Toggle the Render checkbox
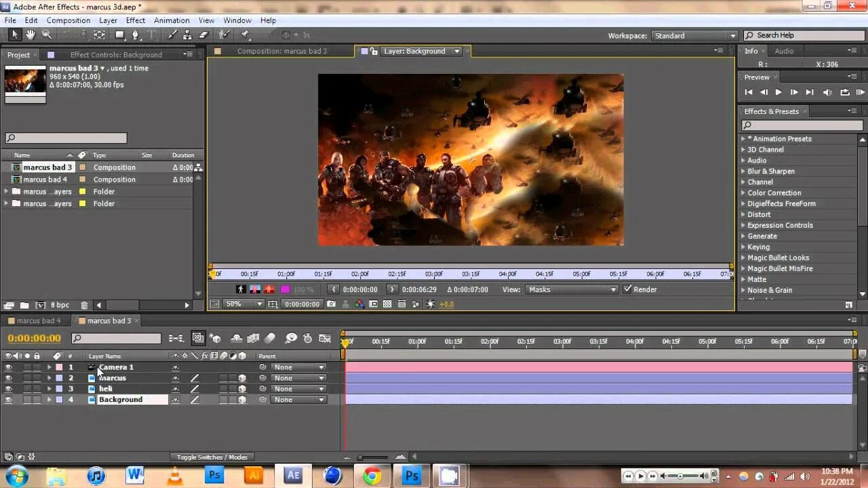The width and height of the screenshot is (868, 488). click(627, 289)
